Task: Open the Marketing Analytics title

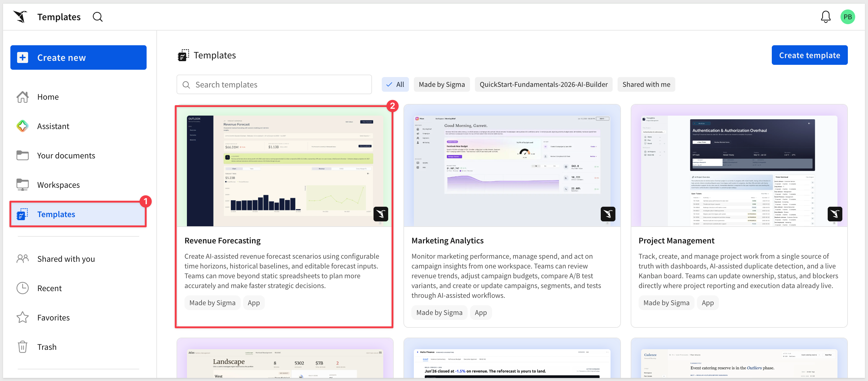Action: click(x=447, y=241)
